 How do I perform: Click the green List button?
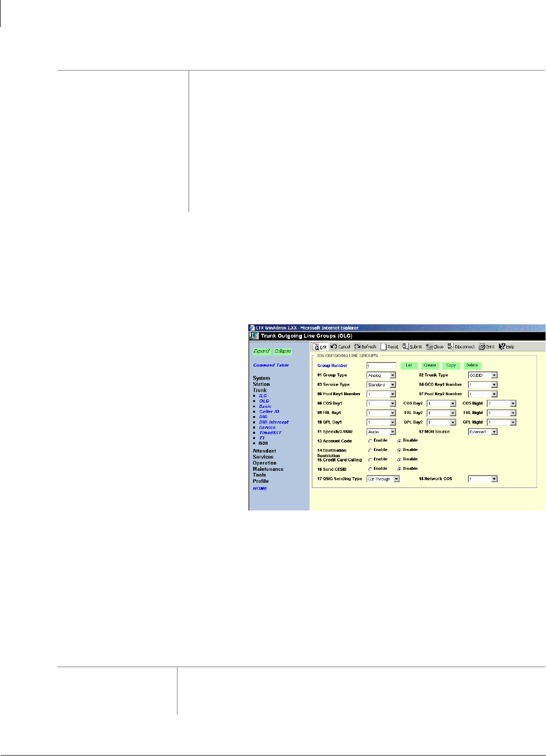409,365
